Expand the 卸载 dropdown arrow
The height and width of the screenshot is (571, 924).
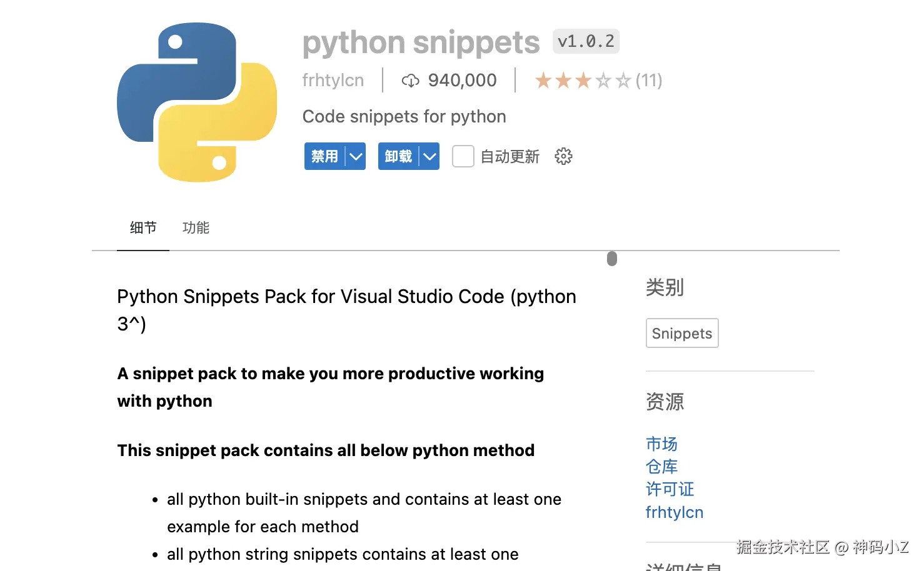pyautogui.click(x=429, y=156)
